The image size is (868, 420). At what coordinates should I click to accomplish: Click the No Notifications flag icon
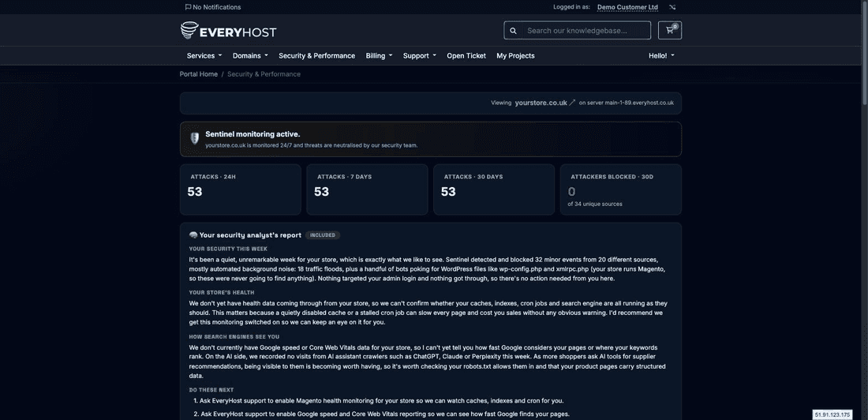189,7
